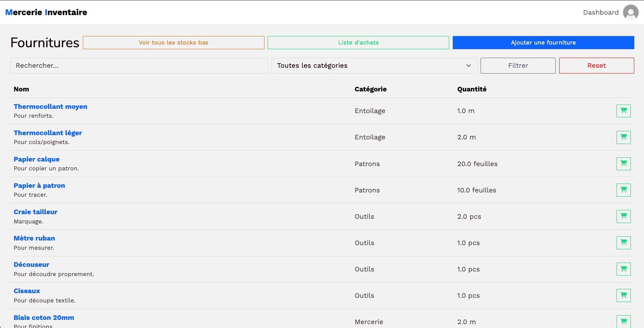Open the Ciseaux item link
644x328 pixels.
(x=27, y=291)
